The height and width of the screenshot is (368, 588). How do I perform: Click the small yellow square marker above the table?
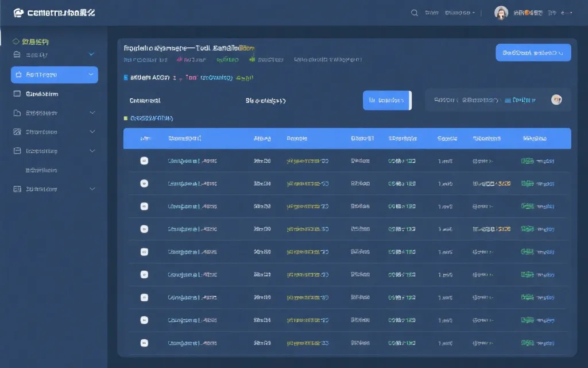(126, 118)
